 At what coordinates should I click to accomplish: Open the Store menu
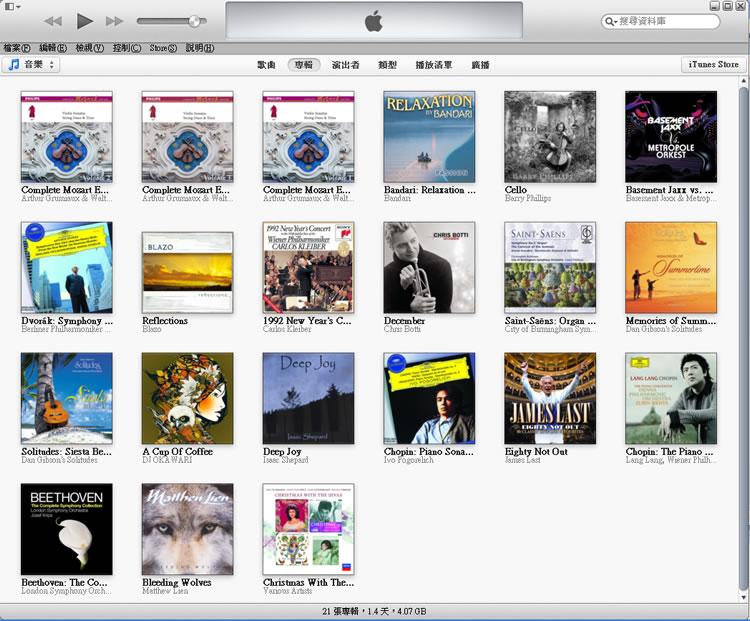tap(163, 48)
